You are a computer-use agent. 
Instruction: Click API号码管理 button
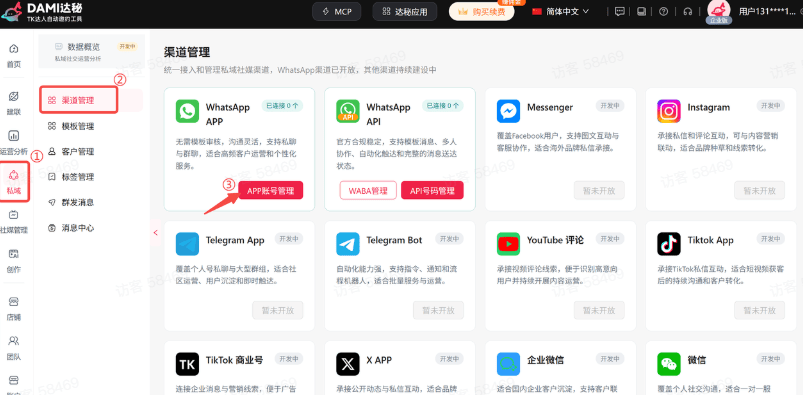coord(432,191)
